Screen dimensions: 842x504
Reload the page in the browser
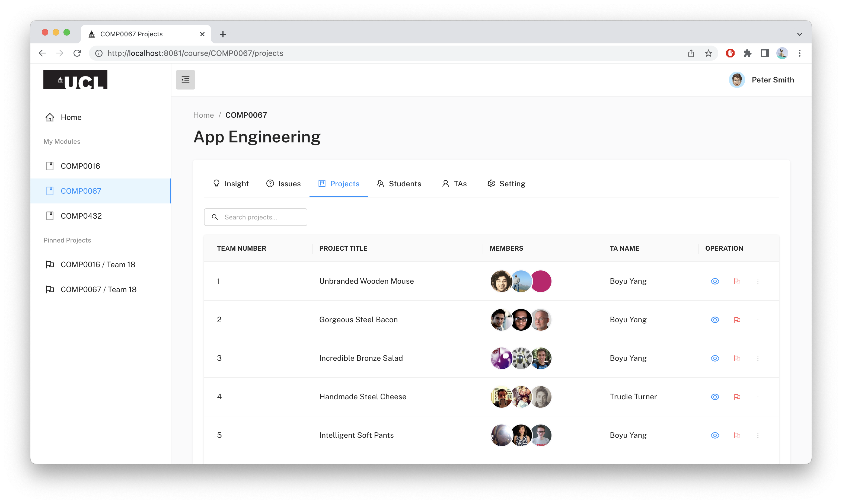77,53
